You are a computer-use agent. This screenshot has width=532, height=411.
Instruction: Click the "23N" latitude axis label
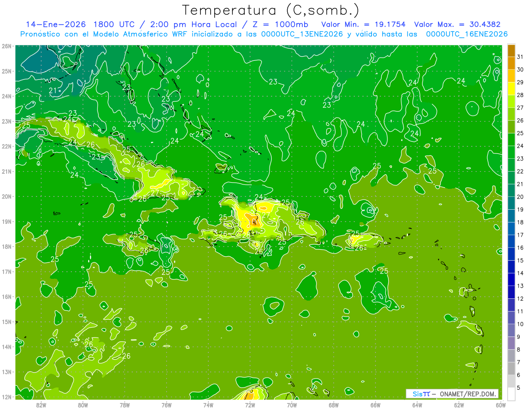(x=7, y=121)
